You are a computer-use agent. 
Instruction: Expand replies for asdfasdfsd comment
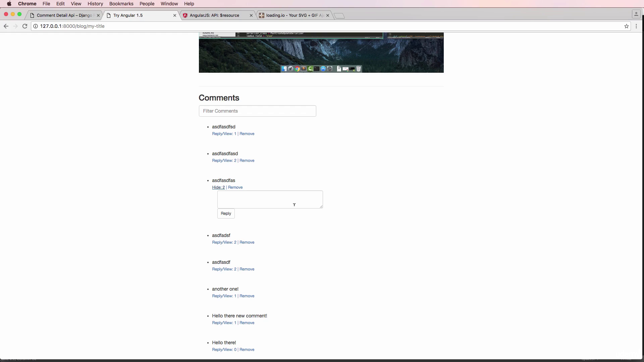[224, 134]
